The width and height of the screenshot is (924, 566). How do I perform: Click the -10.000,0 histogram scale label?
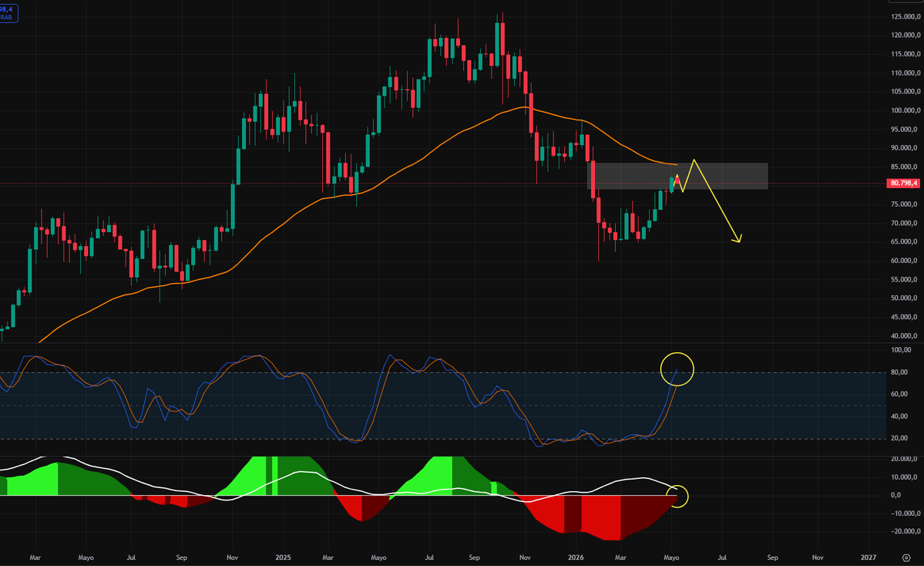(906, 514)
